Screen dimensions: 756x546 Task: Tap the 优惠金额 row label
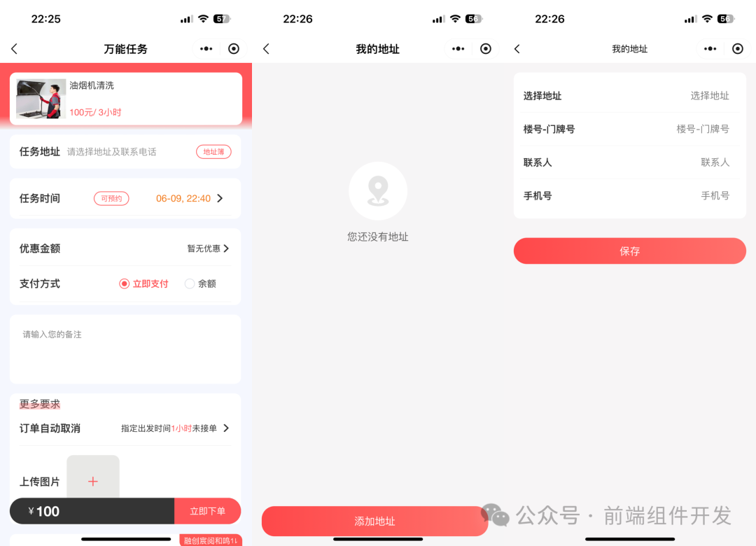click(39, 248)
